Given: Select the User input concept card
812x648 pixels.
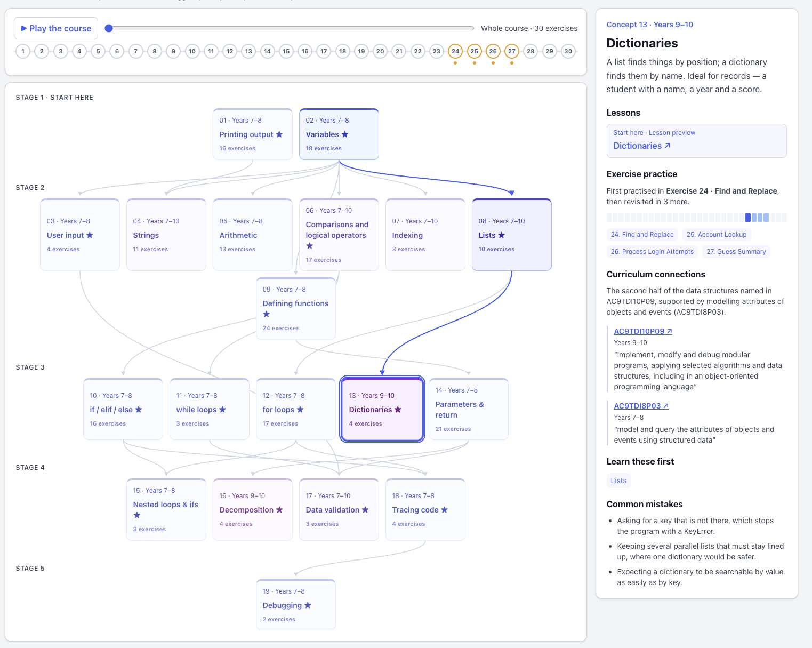Looking at the screenshot, I should 80,235.
